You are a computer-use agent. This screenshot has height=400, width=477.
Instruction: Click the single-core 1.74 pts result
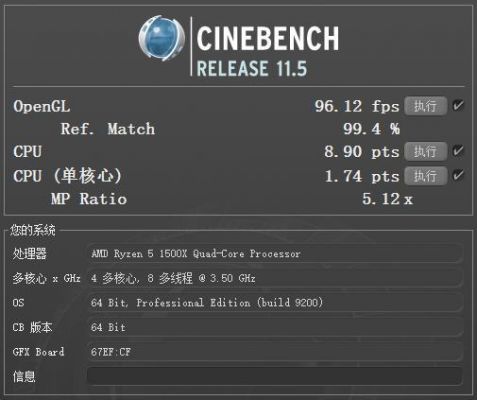pyautogui.click(x=362, y=176)
